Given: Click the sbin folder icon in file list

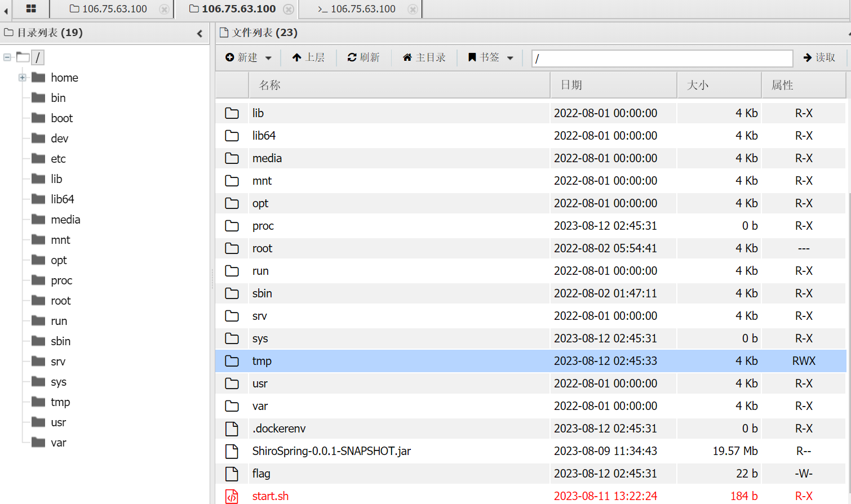Looking at the screenshot, I should click(x=232, y=293).
